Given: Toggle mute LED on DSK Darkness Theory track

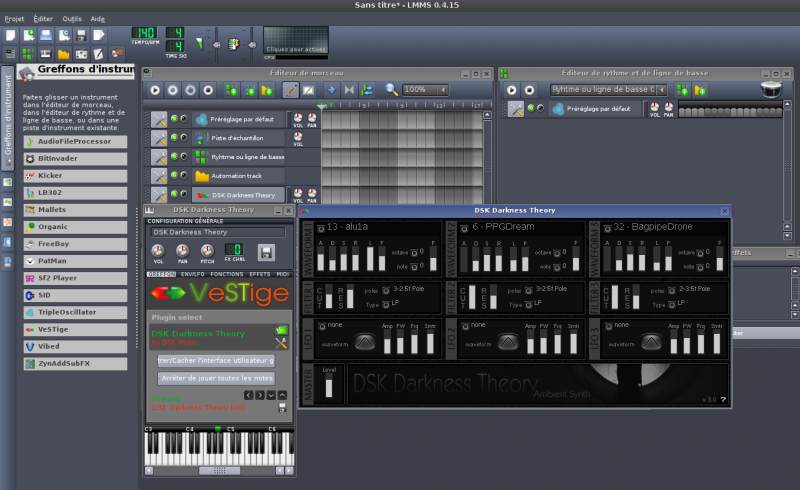Looking at the screenshot, I should [173, 195].
